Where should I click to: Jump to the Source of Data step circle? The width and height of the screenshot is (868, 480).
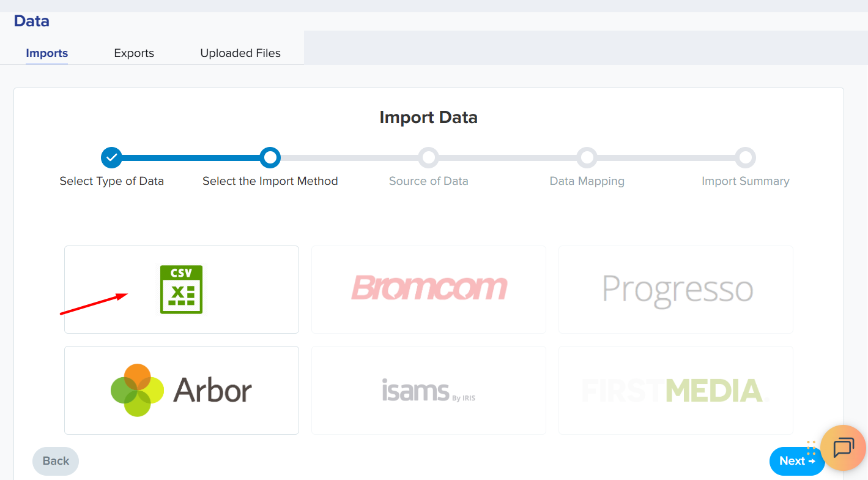[429, 157]
